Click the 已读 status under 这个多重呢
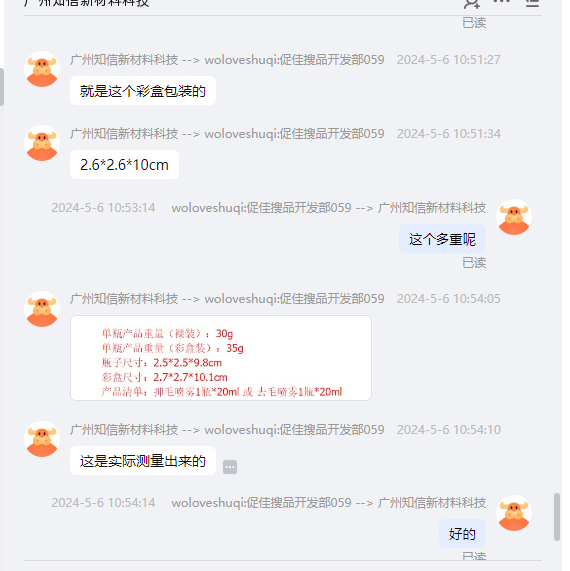The width and height of the screenshot is (570, 571). click(474, 263)
